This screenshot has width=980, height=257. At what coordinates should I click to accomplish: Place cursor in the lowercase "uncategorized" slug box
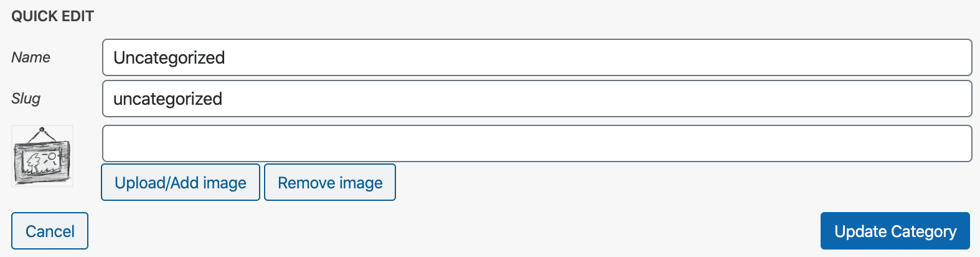pos(537,99)
